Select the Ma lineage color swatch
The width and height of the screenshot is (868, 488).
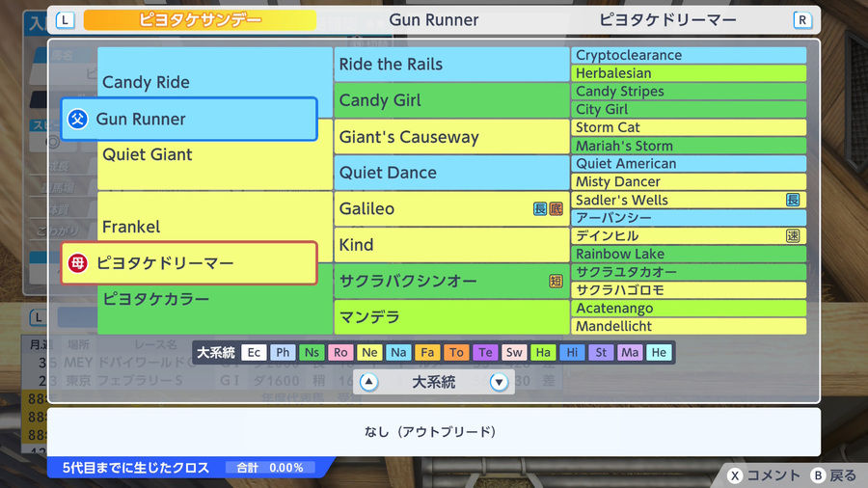click(630, 352)
